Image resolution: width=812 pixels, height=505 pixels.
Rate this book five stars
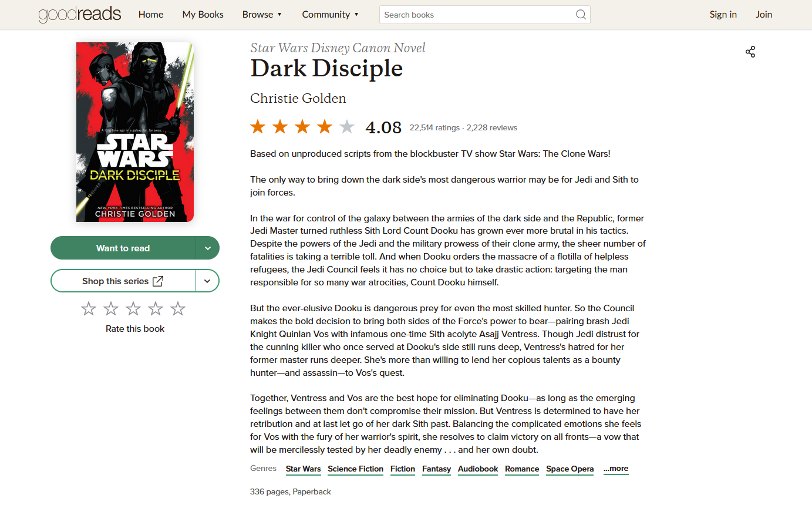click(178, 308)
